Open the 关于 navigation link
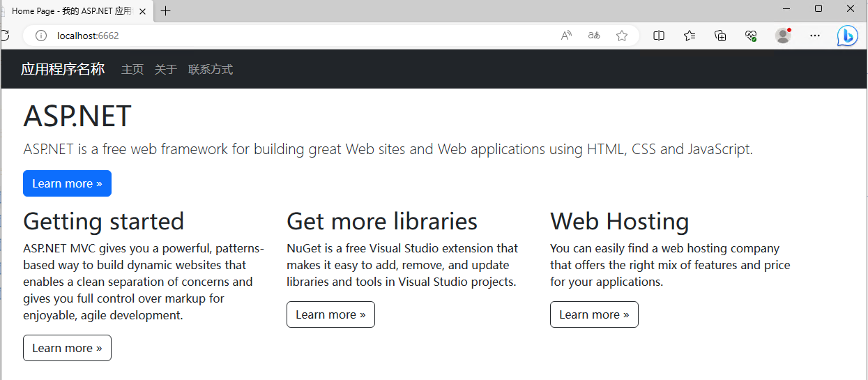 [166, 69]
